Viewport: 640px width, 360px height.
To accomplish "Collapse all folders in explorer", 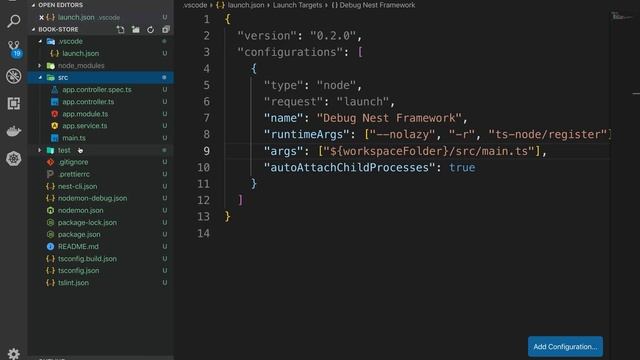I will coord(165,29).
